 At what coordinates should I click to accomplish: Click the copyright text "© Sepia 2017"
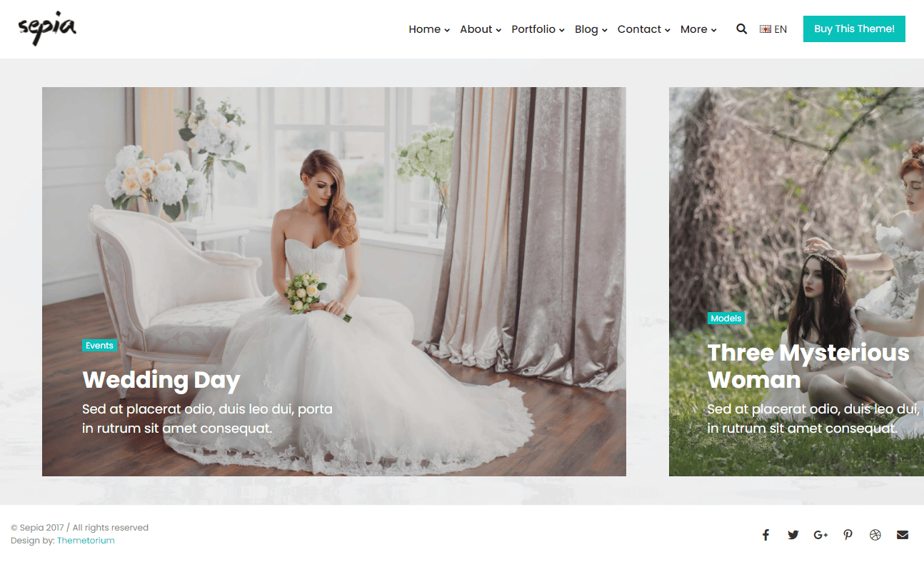click(37, 528)
